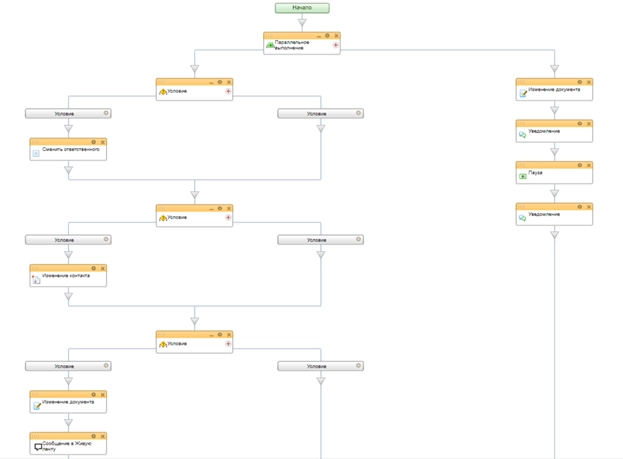Add a branch using Параллельное выполнение plus button
This screenshot has width=623, height=459.
click(x=335, y=45)
